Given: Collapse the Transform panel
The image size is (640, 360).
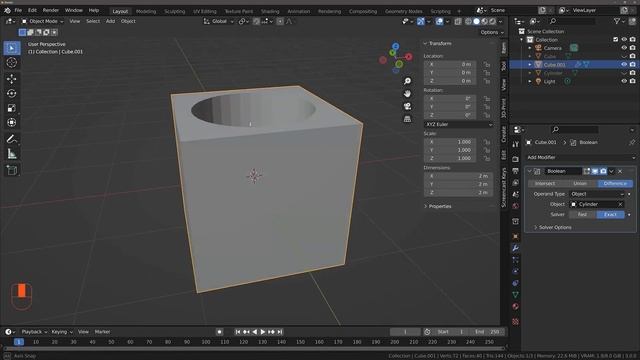Looking at the screenshot, I should (438, 43).
